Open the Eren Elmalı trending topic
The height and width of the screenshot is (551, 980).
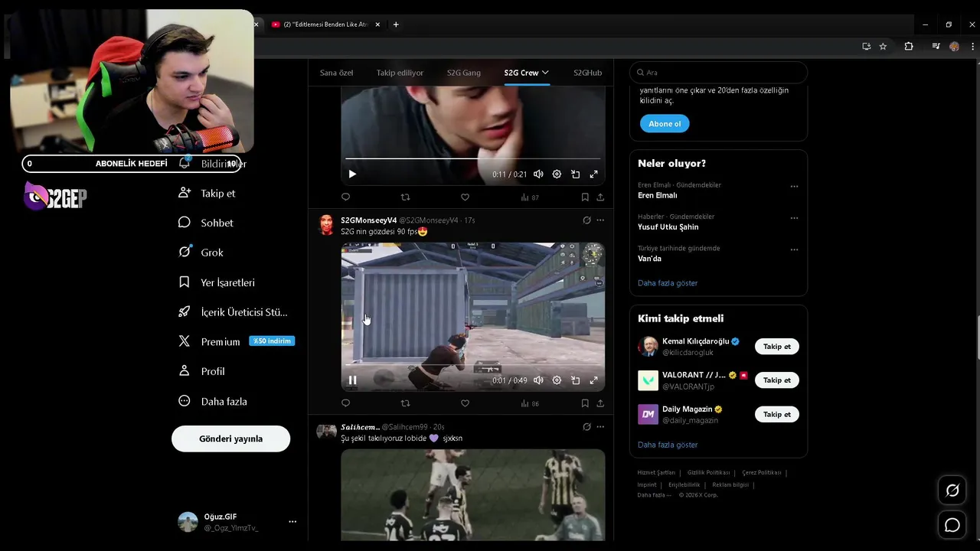pos(658,195)
